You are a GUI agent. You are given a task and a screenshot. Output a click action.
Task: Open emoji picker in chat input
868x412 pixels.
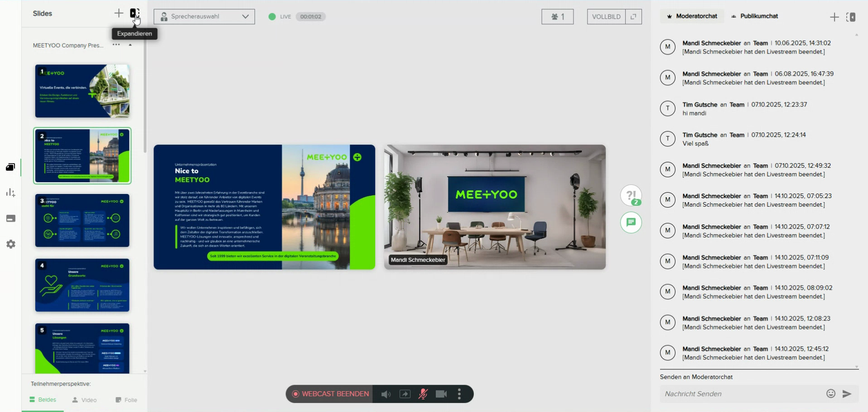coord(830,393)
